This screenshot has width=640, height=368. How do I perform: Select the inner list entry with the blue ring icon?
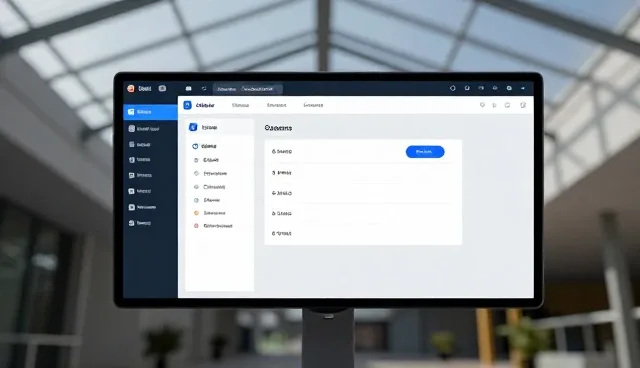click(x=204, y=146)
